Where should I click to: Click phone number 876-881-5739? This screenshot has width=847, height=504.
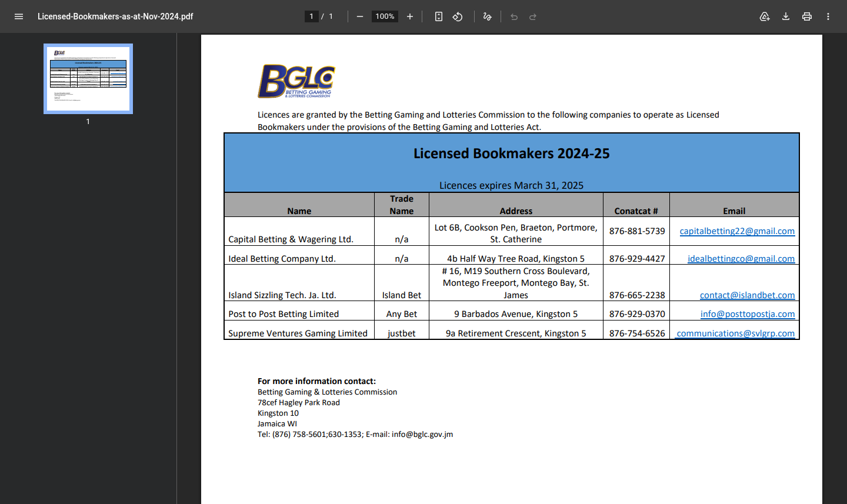coord(637,231)
